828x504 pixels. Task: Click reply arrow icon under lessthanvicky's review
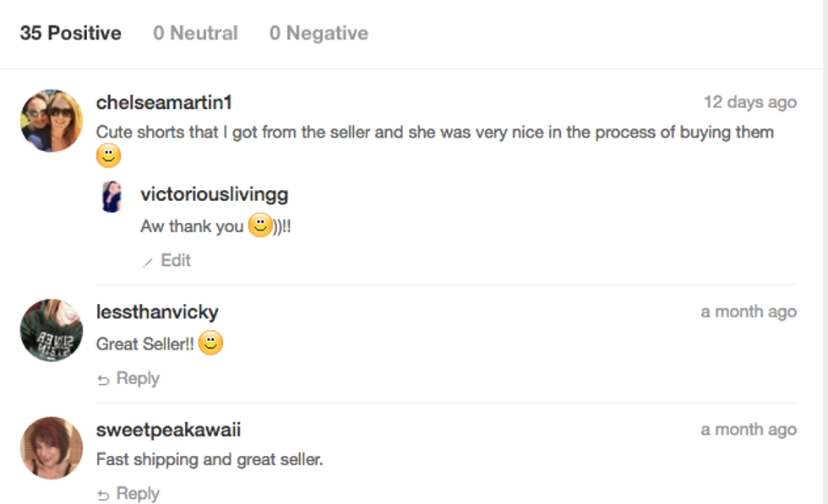[x=103, y=380]
